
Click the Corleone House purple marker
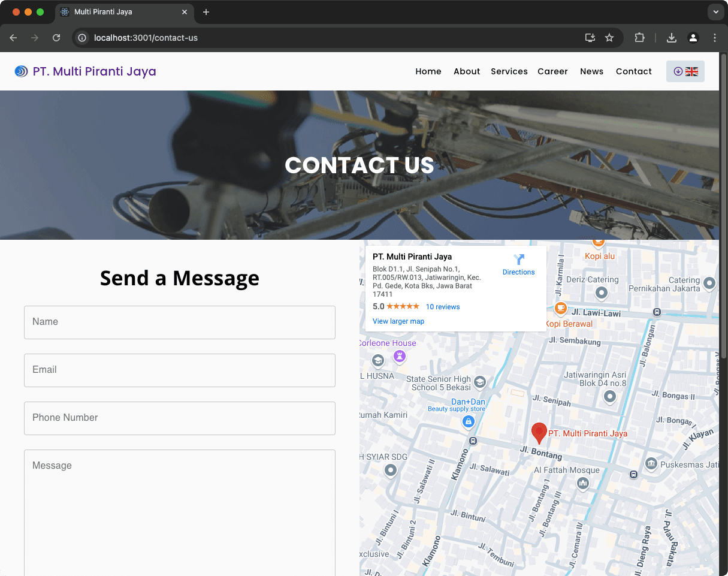(400, 357)
